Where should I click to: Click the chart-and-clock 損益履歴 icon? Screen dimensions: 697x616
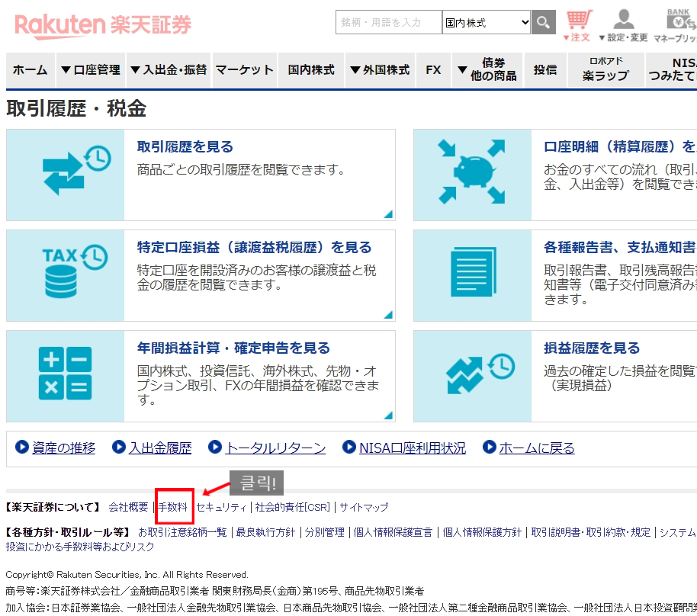pyautogui.click(x=480, y=374)
